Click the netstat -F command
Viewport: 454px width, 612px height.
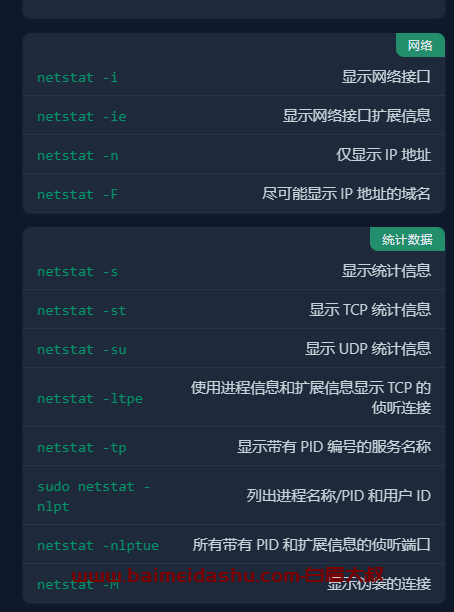tap(77, 194)
